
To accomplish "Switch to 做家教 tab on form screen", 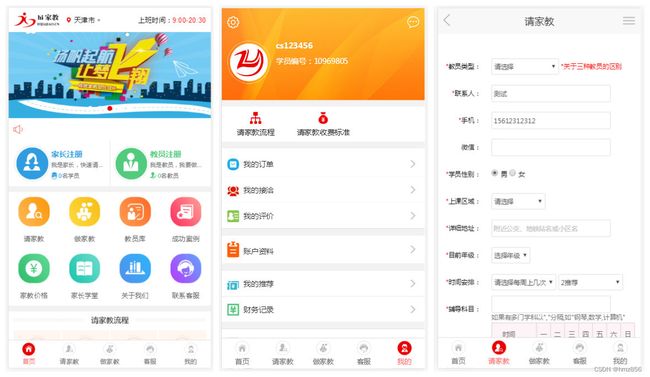I will pyautogui.click(x=539, y=354).
